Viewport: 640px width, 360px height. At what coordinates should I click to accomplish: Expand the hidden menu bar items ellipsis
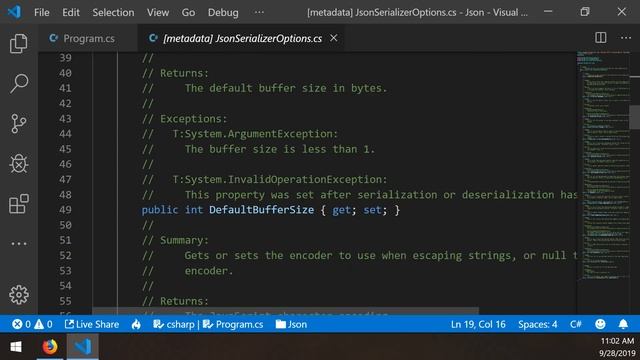click(x=259, y=12)
